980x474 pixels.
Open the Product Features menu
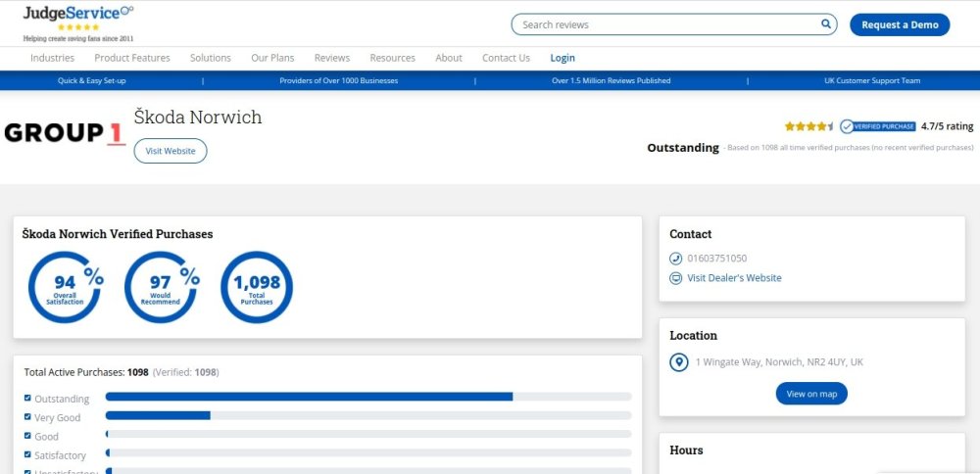click(x=132, y=58)
